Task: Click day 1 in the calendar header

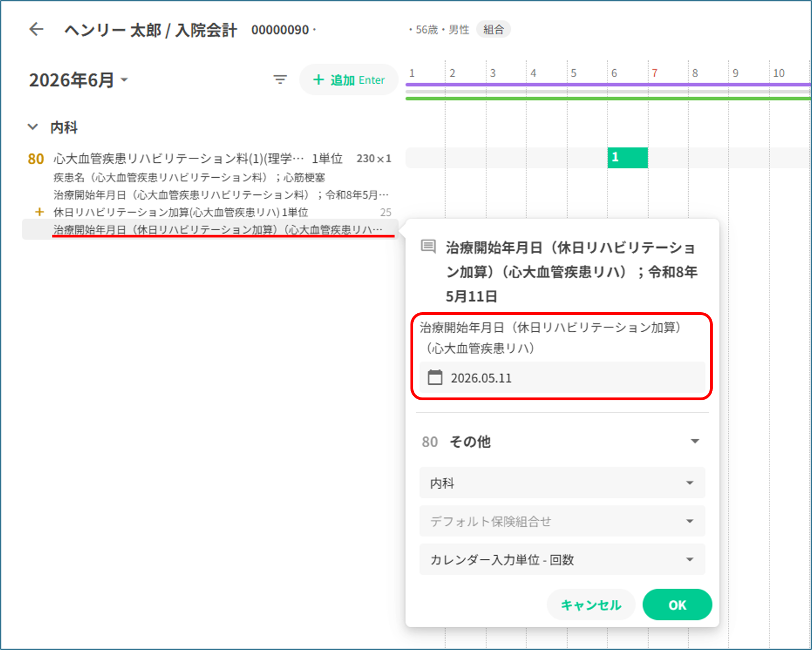Action: [412, 73]
